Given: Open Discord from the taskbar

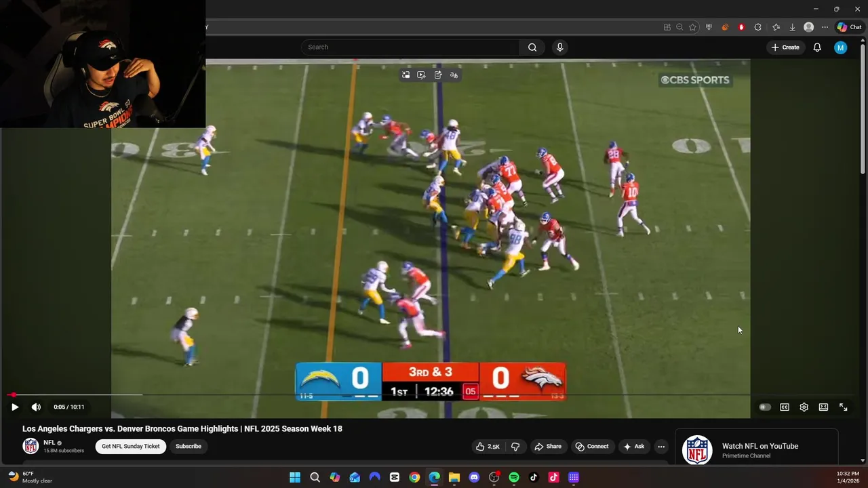Looking at the screenshot, I should click(474, 477).
